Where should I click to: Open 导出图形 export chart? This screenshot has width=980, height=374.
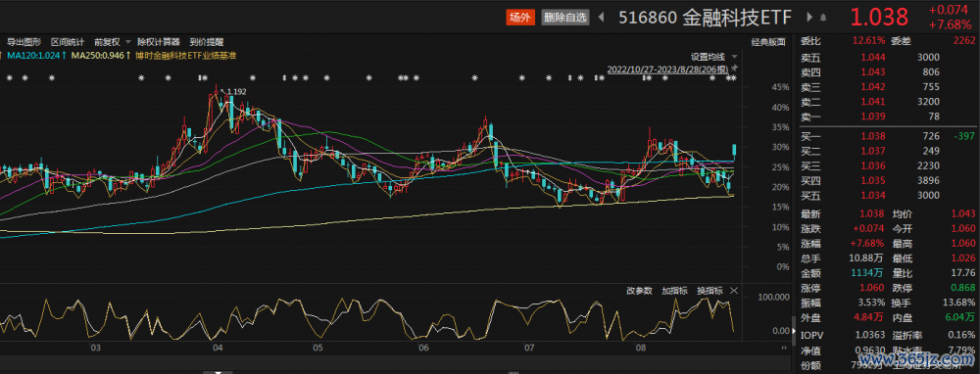24,42
